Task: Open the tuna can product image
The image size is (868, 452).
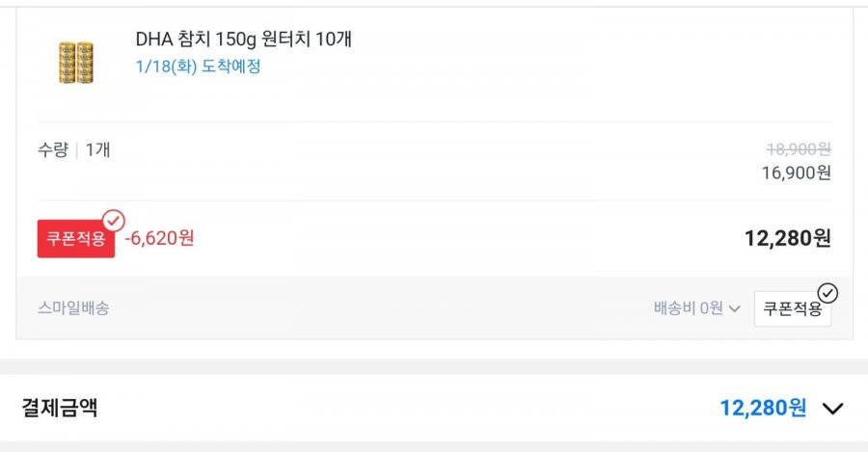Action: point(76,63)
